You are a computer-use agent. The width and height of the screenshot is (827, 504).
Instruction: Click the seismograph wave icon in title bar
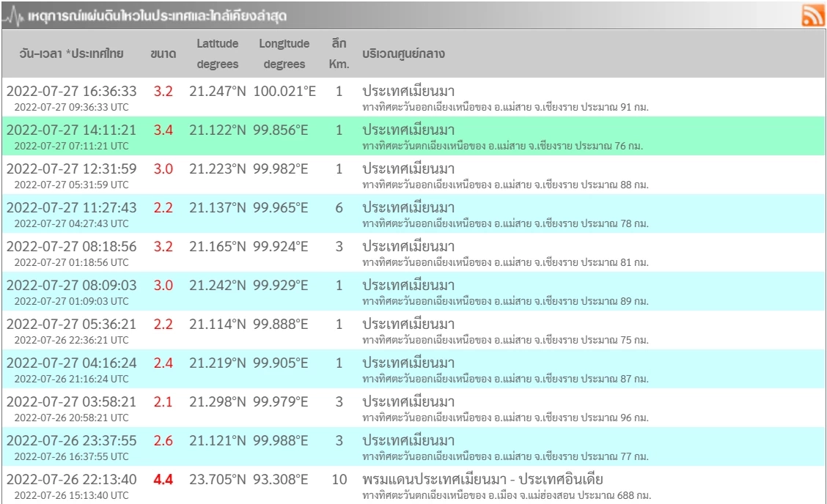coord(13,15)
